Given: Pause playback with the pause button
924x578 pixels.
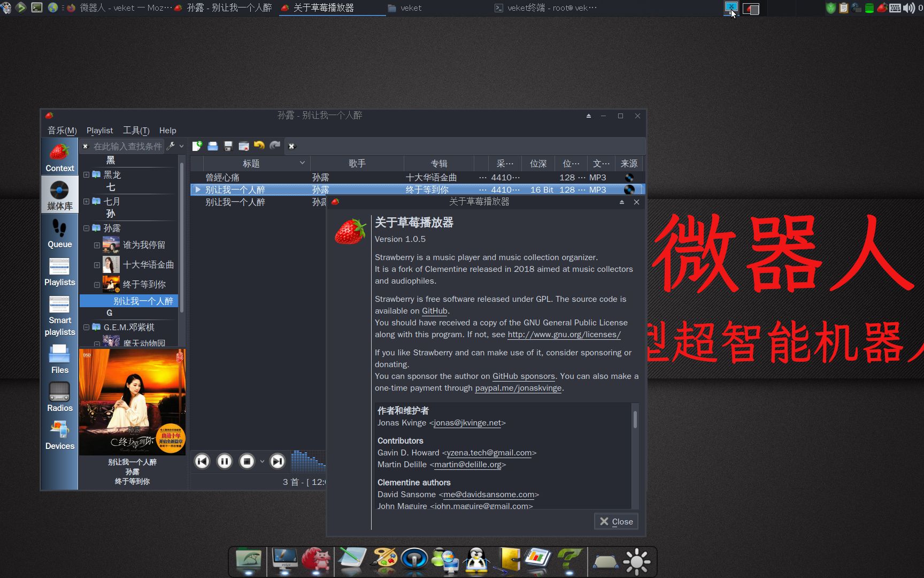Looking at the screenshot, I should click(x=225, y=461).
